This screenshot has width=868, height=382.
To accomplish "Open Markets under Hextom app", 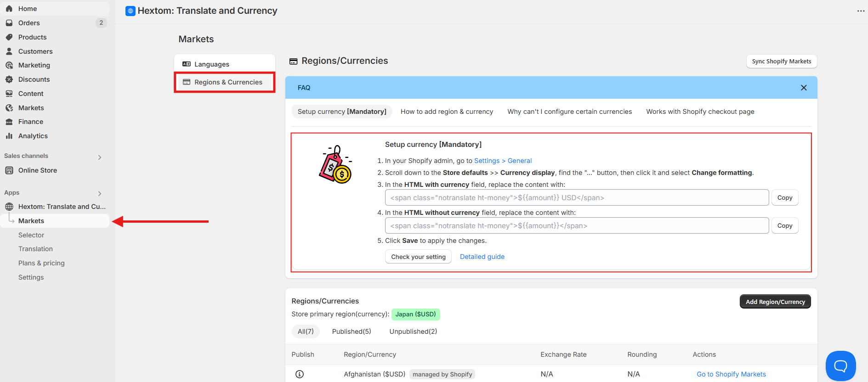I will coord(55,221).
